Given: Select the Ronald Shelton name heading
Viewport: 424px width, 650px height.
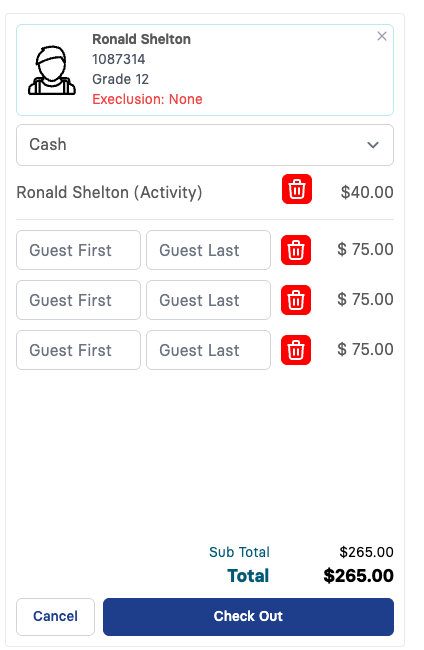Looking at the screenshot, I should coord(141,39).
